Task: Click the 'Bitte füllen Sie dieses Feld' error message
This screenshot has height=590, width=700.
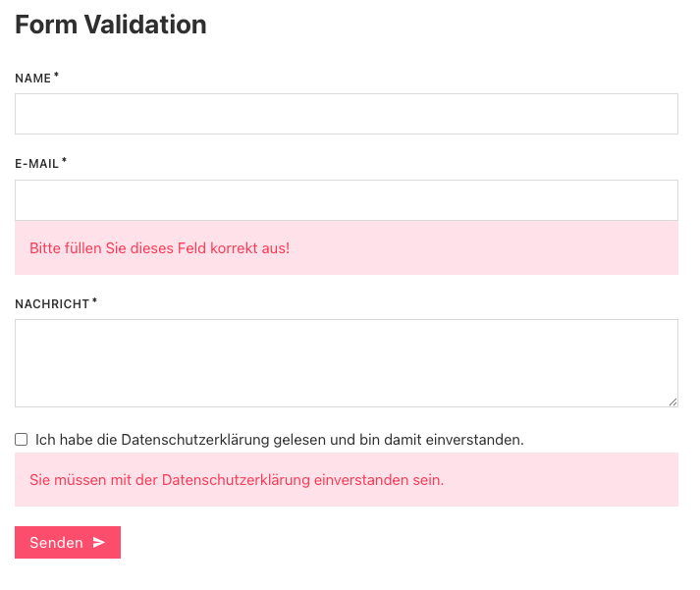Action: coord(160,248)
